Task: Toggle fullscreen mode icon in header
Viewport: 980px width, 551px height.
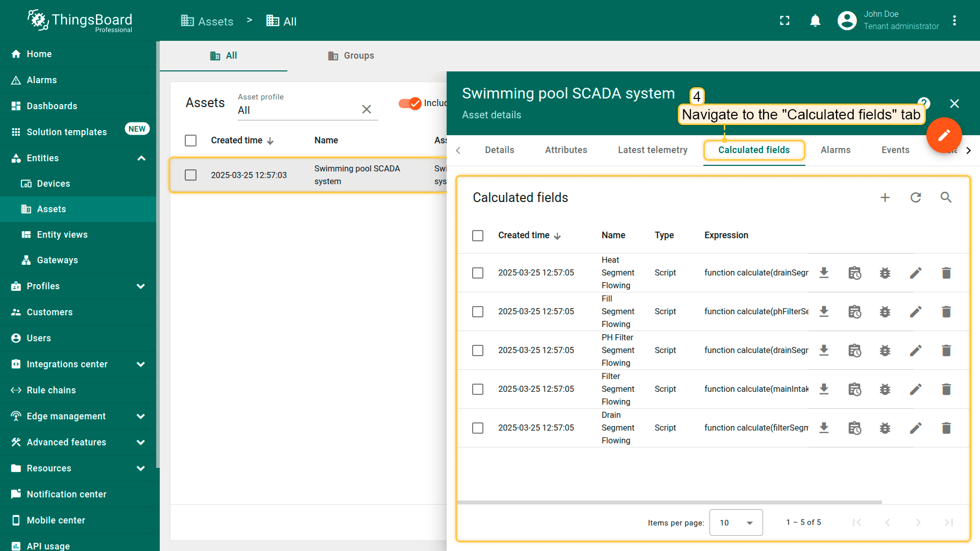Action: (x=785, y=20)
